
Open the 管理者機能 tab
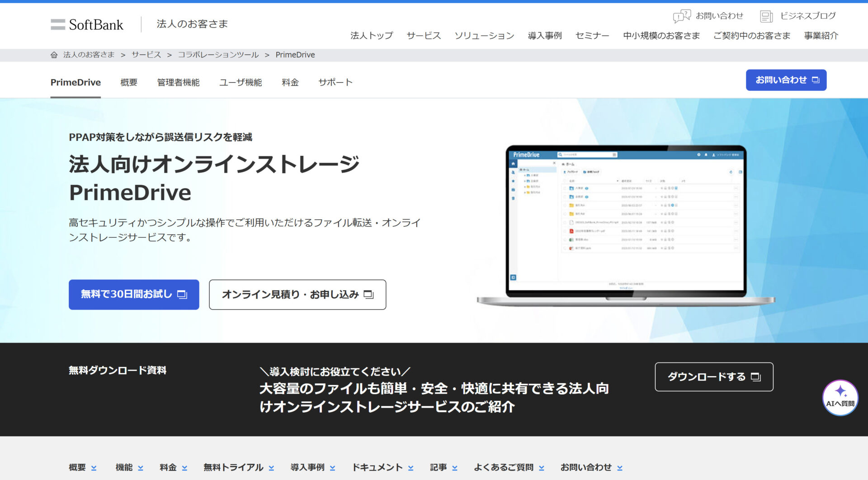(178, 82)
